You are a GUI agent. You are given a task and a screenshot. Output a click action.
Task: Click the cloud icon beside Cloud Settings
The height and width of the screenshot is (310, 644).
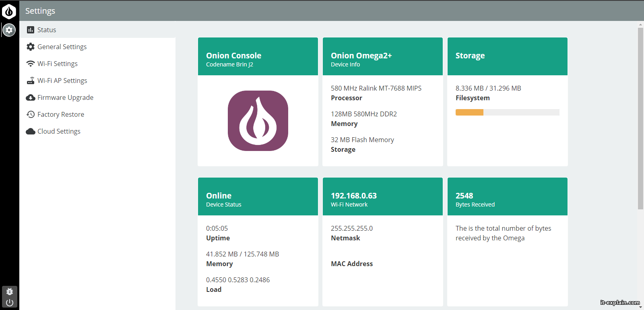point(31,131)
